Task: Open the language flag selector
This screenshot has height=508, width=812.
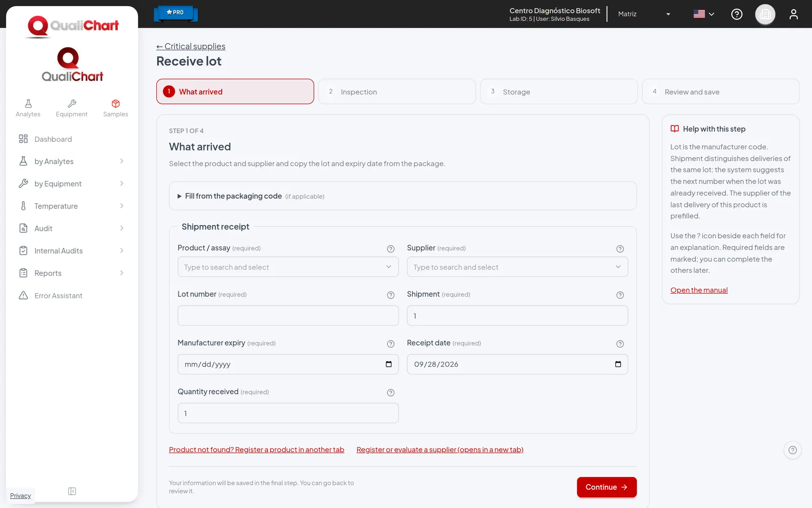Action: (704, 14)
